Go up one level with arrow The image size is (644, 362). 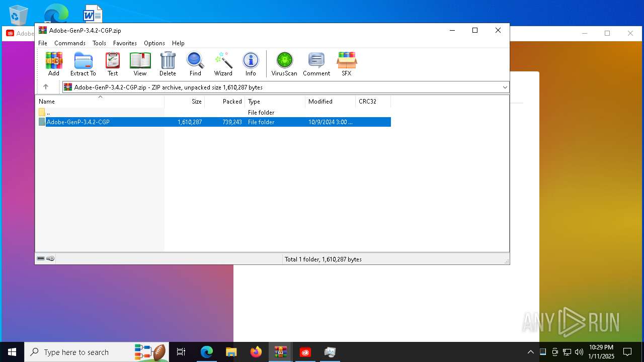click(x=45, y=87)
